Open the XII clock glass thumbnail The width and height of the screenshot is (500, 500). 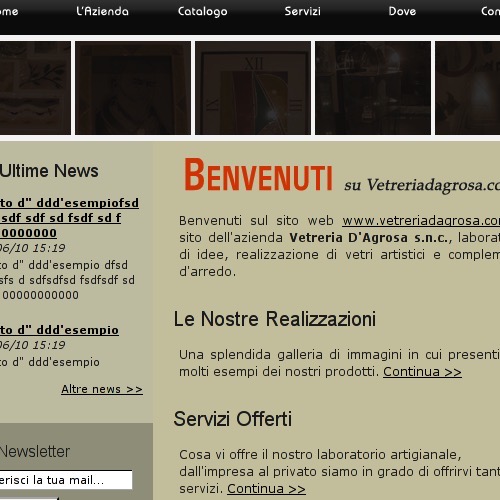(x=253, y=88)
